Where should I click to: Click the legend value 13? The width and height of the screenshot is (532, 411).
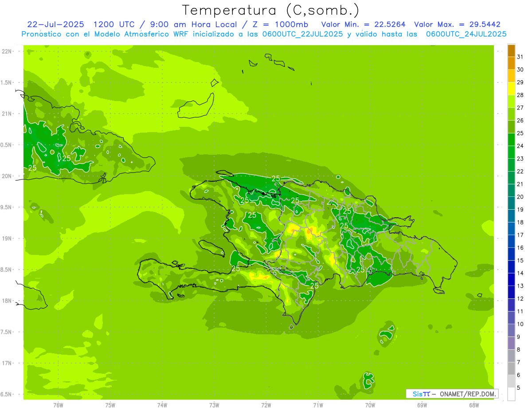click(520, 286)
